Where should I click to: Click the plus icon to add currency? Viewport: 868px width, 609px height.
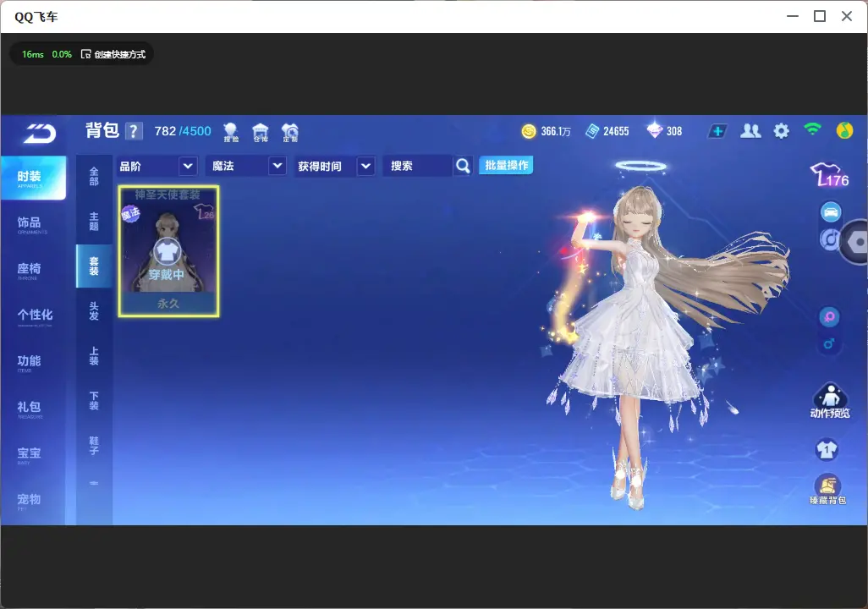717,131
